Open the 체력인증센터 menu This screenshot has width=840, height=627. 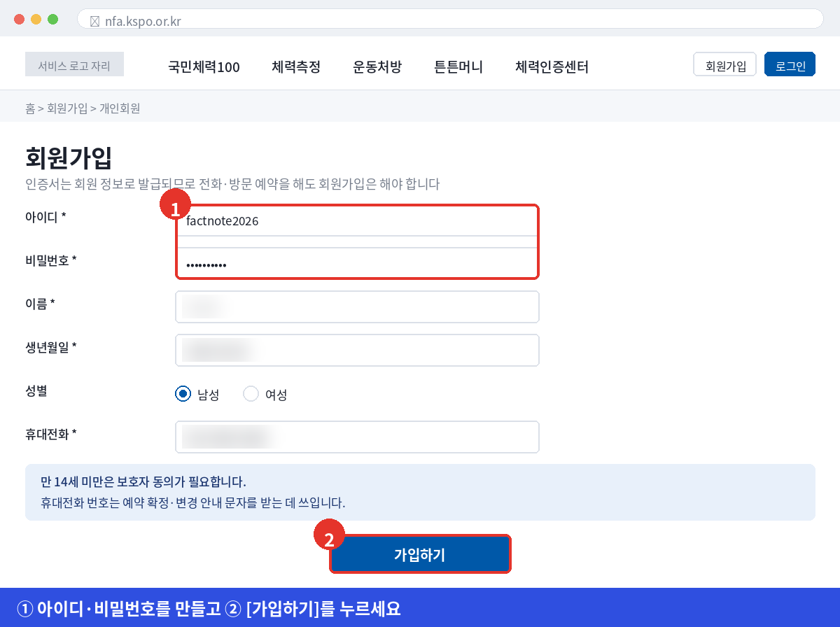click(x=552, y=67)
